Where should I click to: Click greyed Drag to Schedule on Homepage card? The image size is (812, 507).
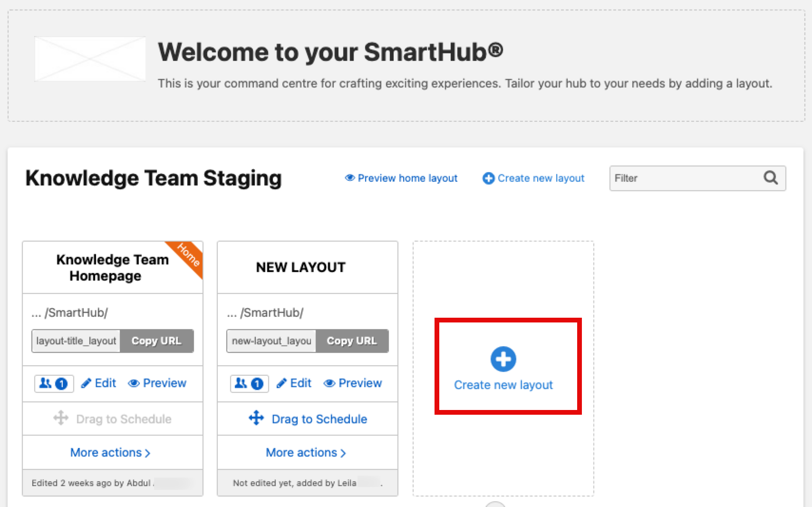pyautogui.click(x=113, y=419)
